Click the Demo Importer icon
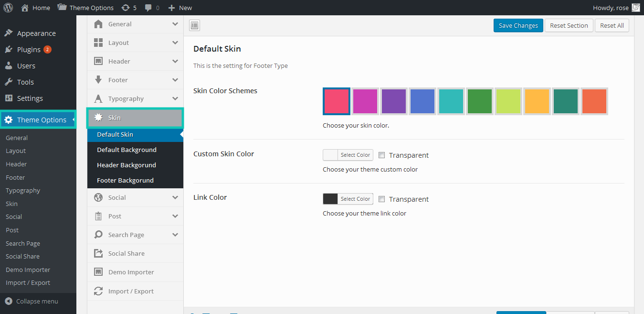The height and width of the screenshot is (314, 644). (98, 272)
